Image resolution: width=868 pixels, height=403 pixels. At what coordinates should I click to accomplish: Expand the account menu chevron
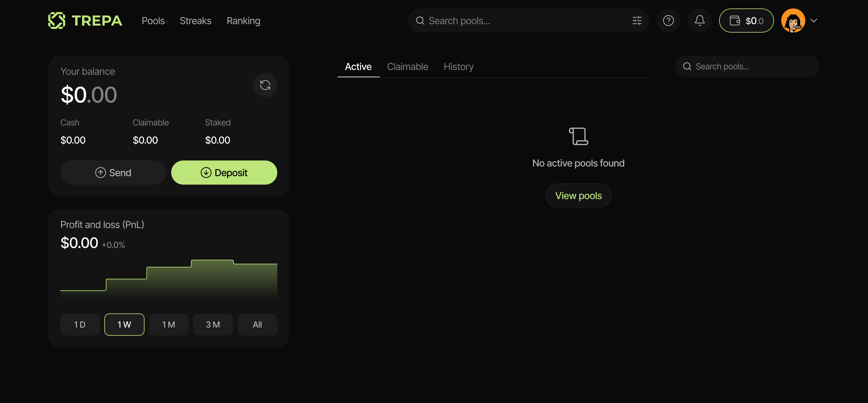coord(814,21)
